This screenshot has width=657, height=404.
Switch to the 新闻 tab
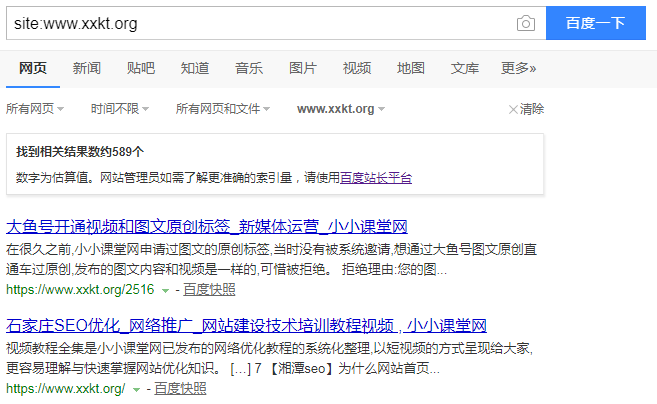pyautogui.click(x=87, y=68)
